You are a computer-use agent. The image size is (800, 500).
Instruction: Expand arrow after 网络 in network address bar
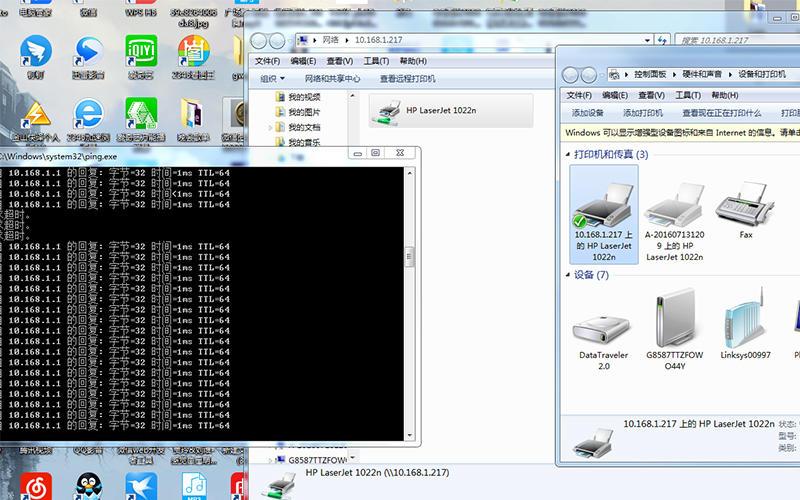347,40
